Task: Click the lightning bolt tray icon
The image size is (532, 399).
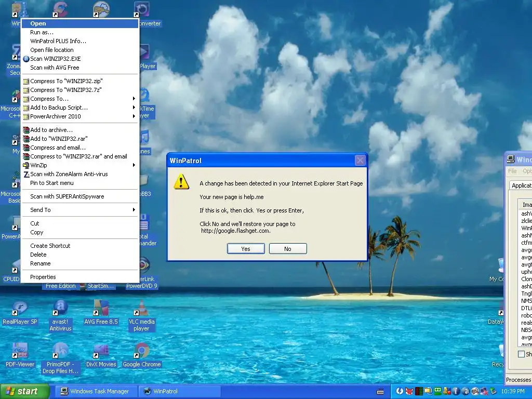Action: (400, 391)
